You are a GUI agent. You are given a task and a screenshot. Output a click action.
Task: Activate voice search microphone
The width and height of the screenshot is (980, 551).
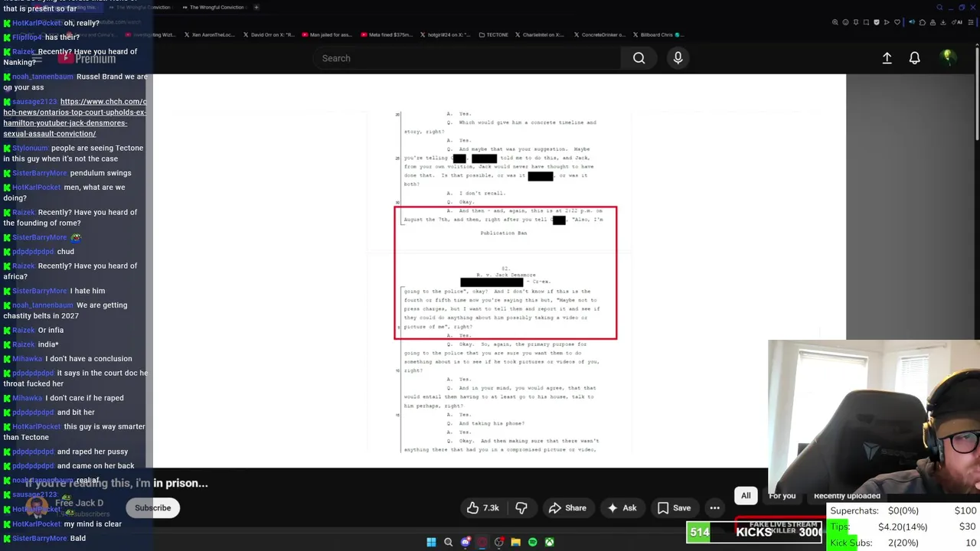(678, 58)
